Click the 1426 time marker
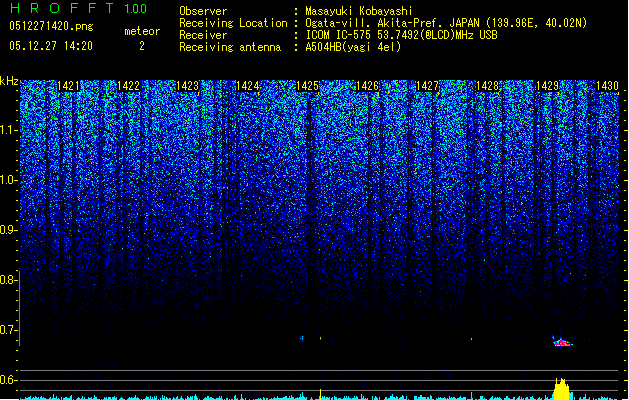This screenshot has width=629, height=400. pyautogui.click(x=367, y=86)
